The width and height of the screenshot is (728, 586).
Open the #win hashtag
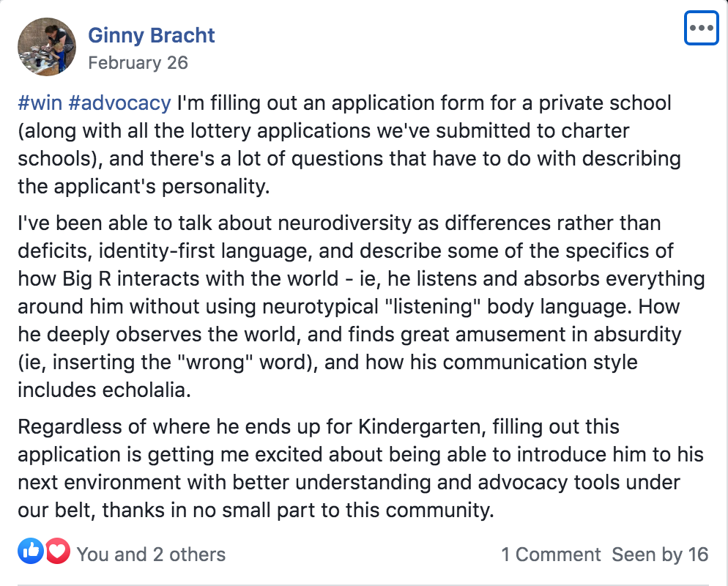[40, 103]
